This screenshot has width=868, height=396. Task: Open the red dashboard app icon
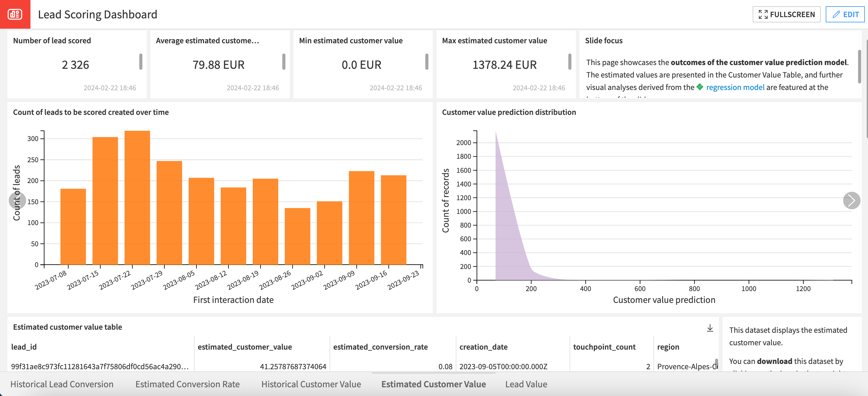coord(15,15)
